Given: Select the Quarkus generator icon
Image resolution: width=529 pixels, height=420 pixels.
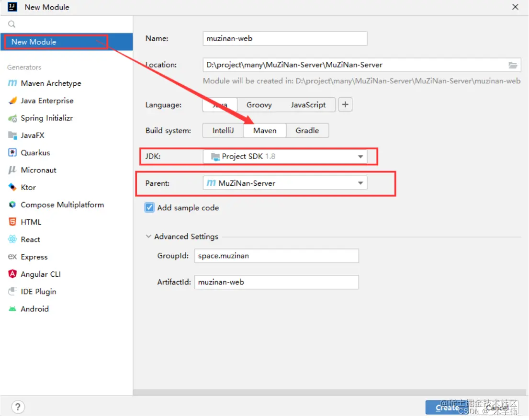Looking at the screenshot, I should tap(12, 153).
